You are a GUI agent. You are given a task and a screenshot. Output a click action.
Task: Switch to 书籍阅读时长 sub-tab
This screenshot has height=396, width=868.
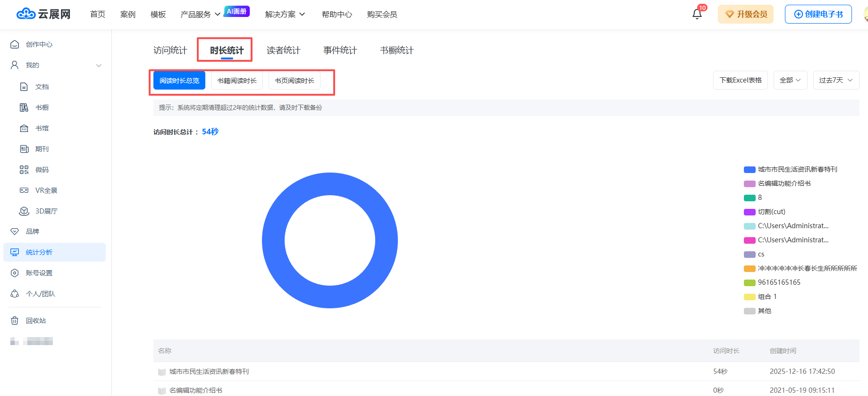(237, 81)
